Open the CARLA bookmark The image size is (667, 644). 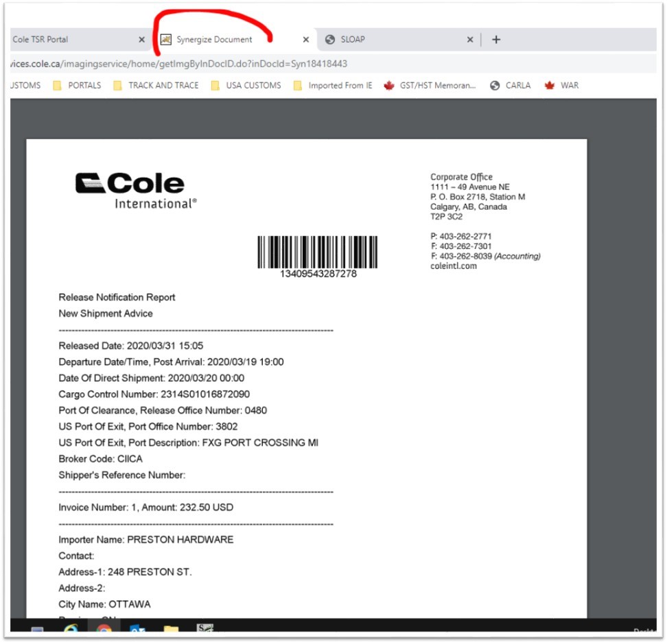click(x=511, y=86)
